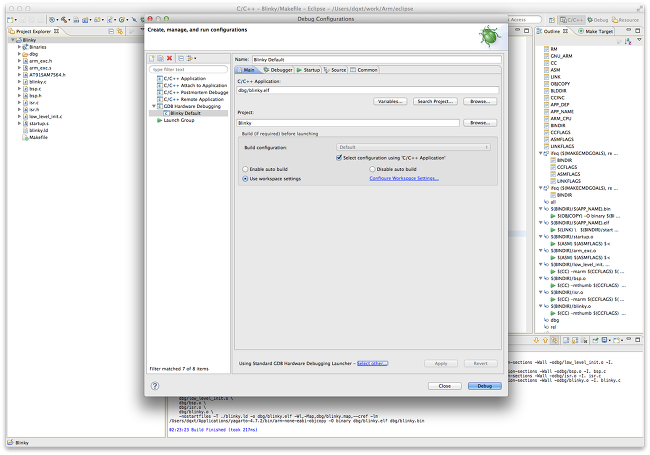Viewport: 650px width, 455px height.
Task: Switch to the Common tab
Action: pyautogui.click(x=364, y=70)
